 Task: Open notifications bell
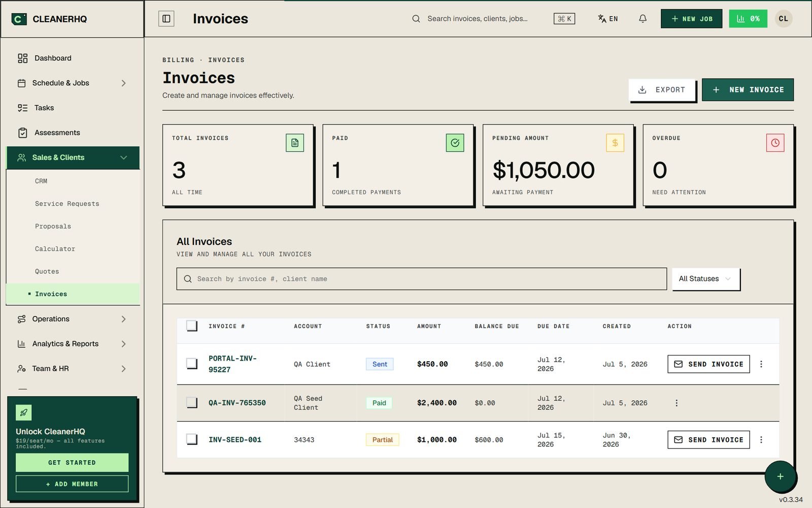pyautogui.click(x=642, y=19)
